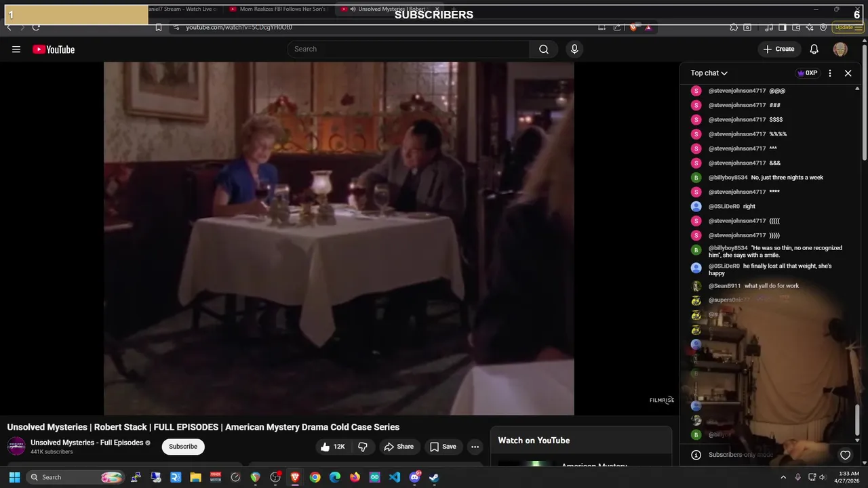Open Brave Shields lion icon
The width and height of the screenshot is (868, 488).
pyautogui.click(x=633, y=27)
